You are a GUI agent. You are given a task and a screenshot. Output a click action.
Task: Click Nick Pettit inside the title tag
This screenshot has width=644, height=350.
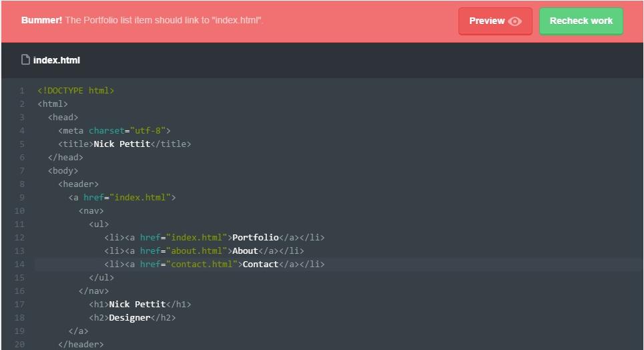(122, 144)
